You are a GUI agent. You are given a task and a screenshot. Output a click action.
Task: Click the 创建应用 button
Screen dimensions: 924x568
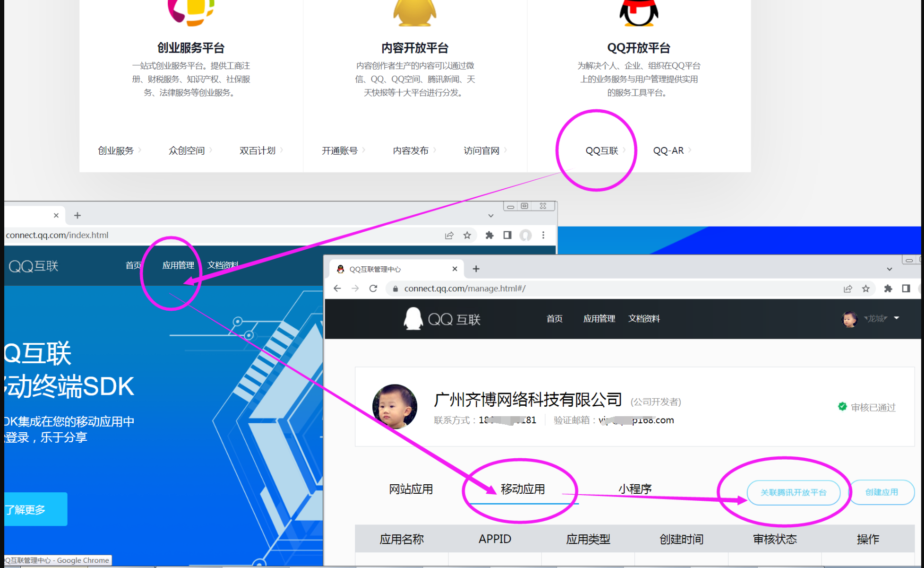(x=881, y=492)
